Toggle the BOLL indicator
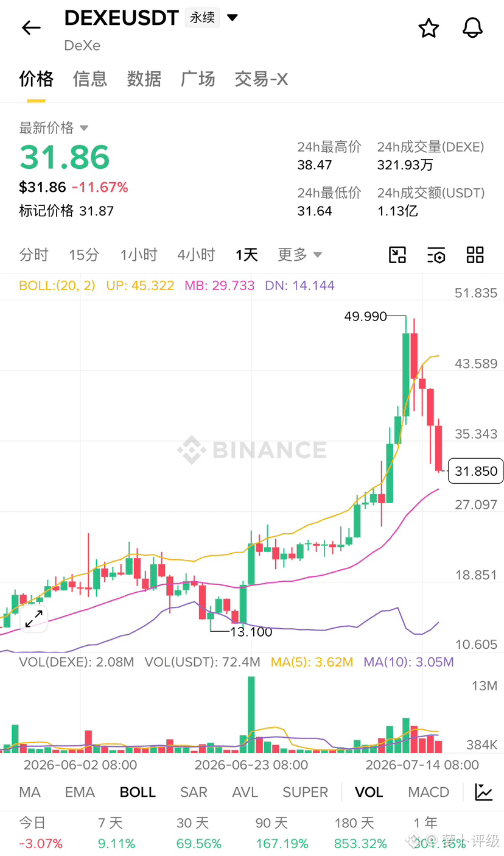The image size is (504, 856). (138, 792)
